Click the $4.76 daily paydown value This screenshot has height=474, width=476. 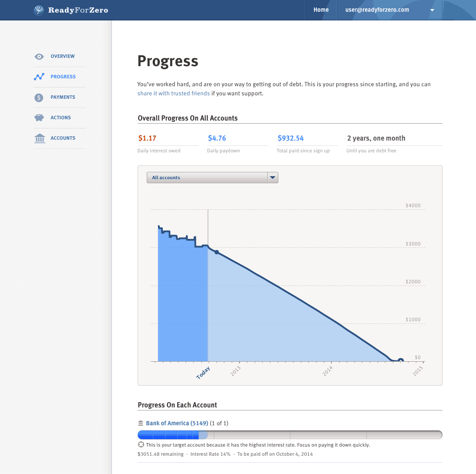tap(217, 138)
